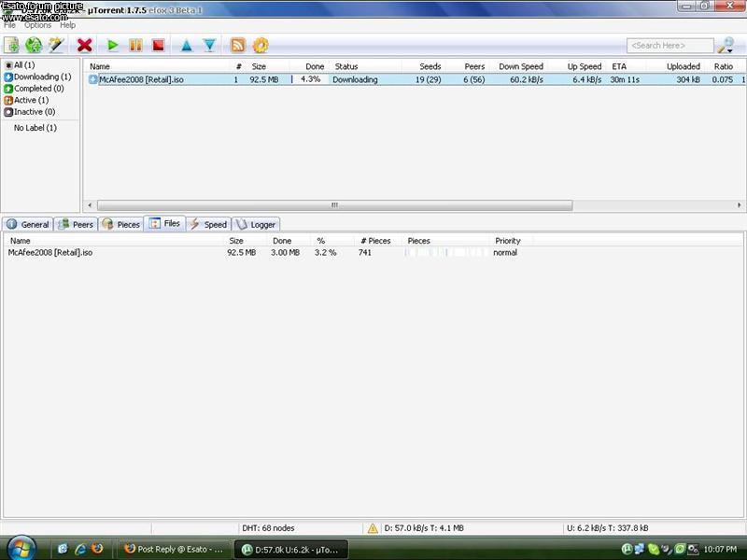Click horizontal scrollbar left arrow
The width and height of the screenshot is (747, 560).
[x=90, y=205]
